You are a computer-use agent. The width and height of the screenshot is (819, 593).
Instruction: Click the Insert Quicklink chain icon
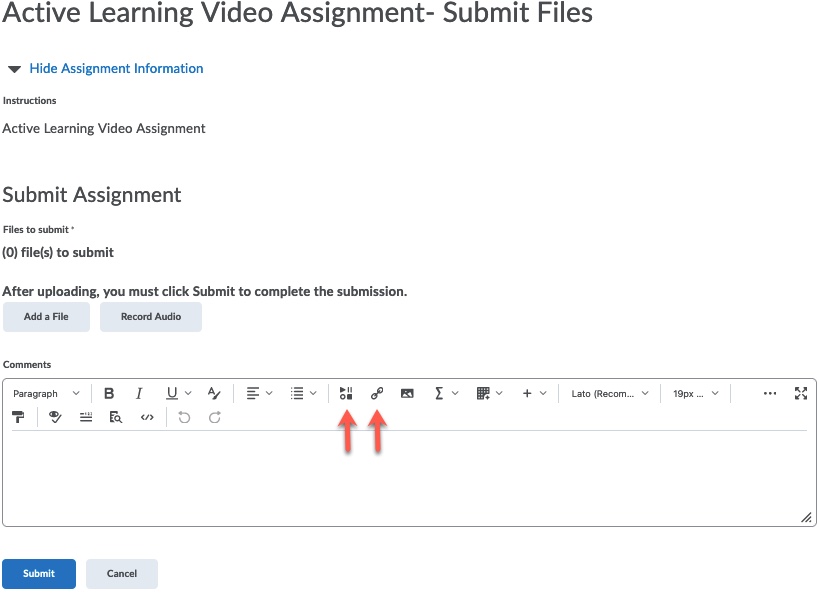(377, 394)
